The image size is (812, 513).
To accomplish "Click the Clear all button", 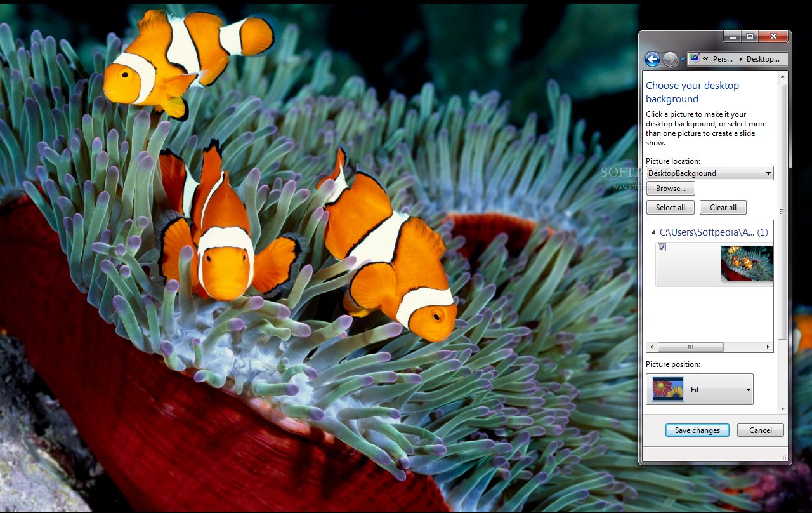I will (x=723, y=208).
